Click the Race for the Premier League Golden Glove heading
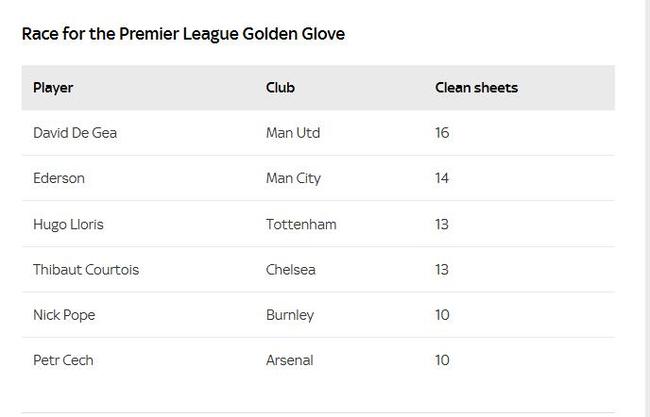Screen dimensions: 650x417 [183, 34]
